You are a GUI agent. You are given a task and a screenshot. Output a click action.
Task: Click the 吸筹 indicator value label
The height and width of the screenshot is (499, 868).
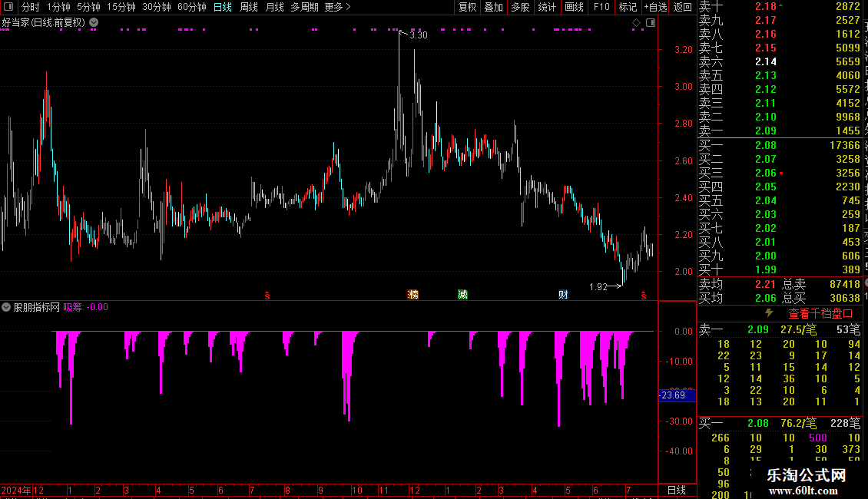point(86,307)
